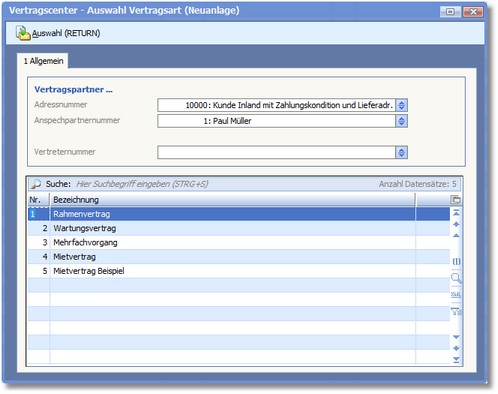
Task: Select the Mietvertrag Beispiel row
Action: pos(239,271)
